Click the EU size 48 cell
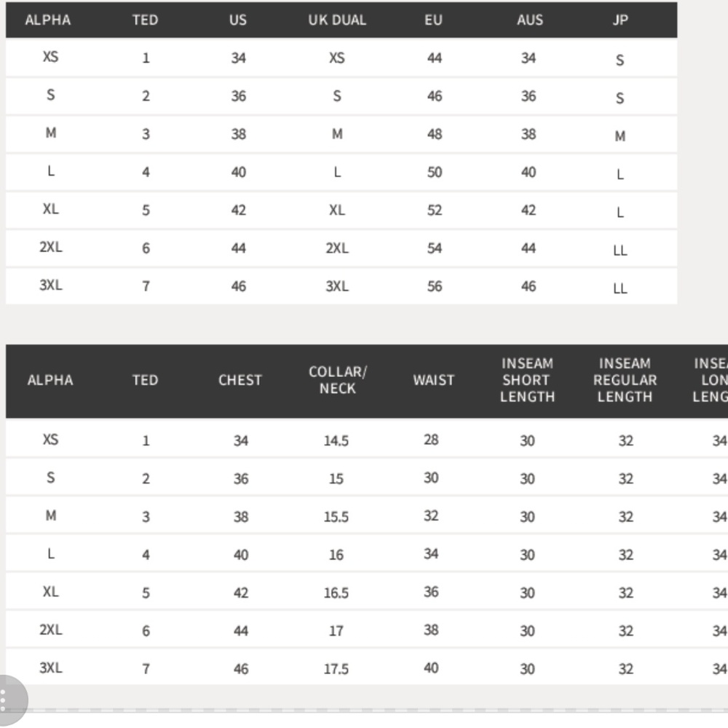728x728 pixels. 434,134
